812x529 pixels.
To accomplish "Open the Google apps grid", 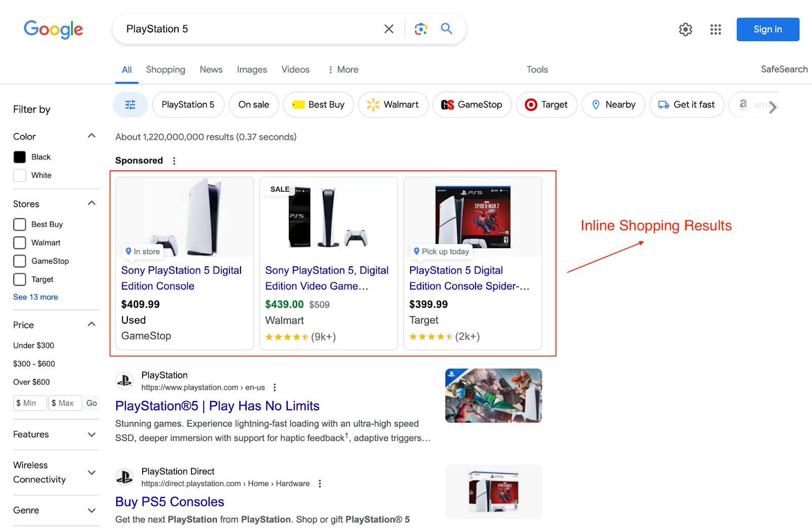I will [x=716, y=29].
